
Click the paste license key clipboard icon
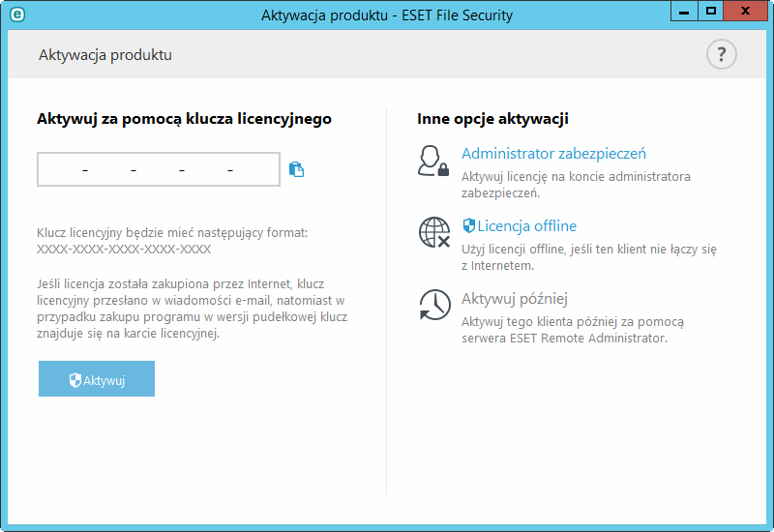coord(296,169)
